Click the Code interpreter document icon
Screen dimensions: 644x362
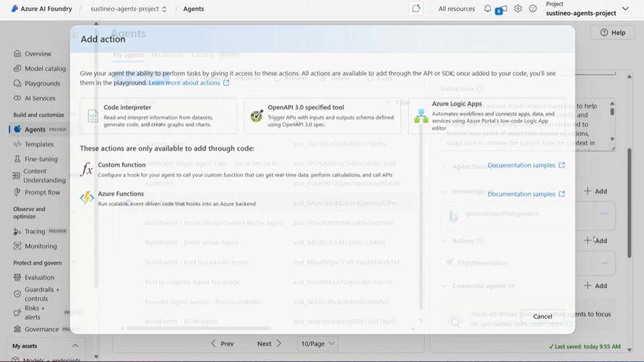[93, 116]
